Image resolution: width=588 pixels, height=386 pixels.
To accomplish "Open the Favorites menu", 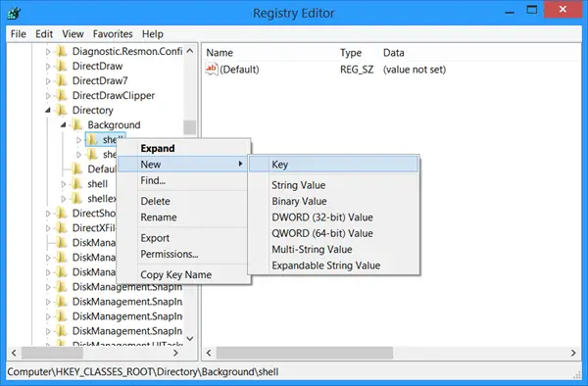I will pyautogui.click(x=113, y=34).
